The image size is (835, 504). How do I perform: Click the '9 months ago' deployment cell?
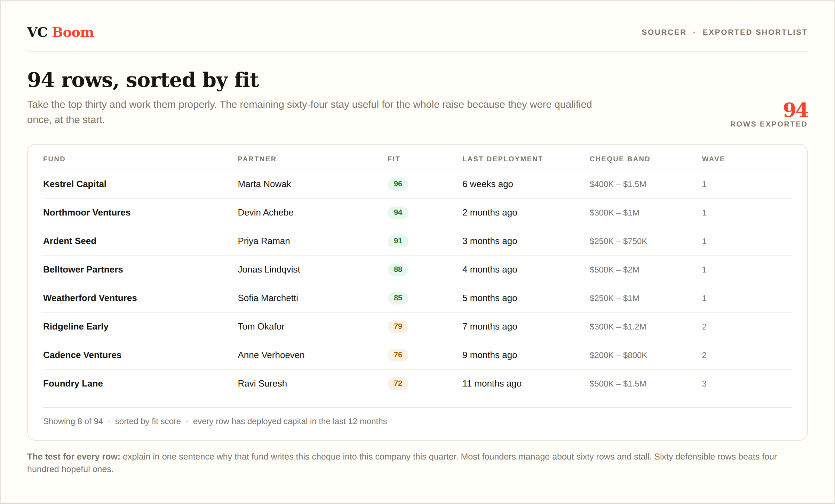[490, 355]
